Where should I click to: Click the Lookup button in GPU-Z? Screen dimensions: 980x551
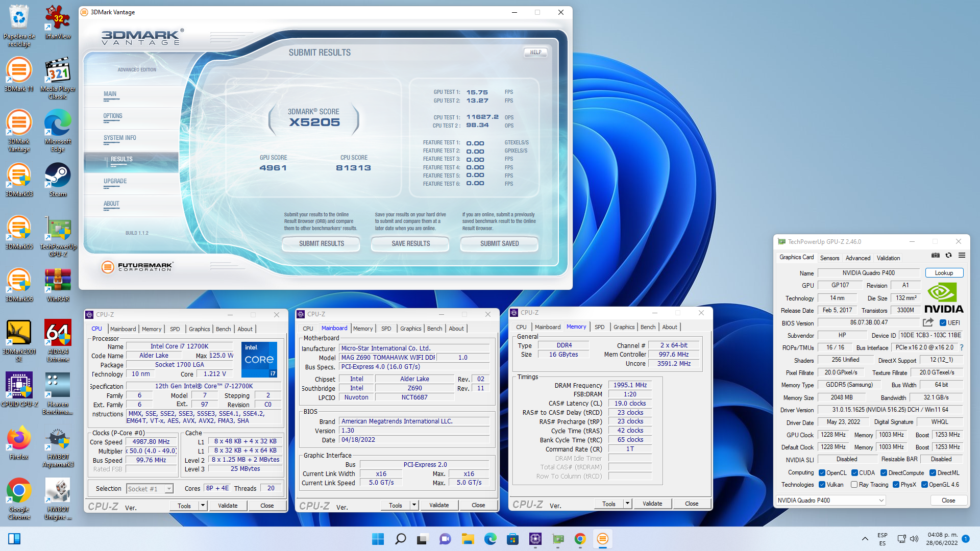[944, 273]
